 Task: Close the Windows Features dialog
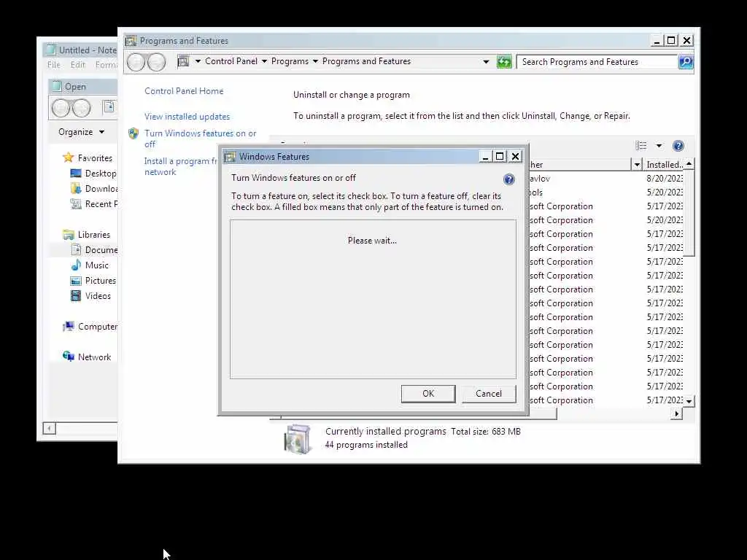point(516,157)
